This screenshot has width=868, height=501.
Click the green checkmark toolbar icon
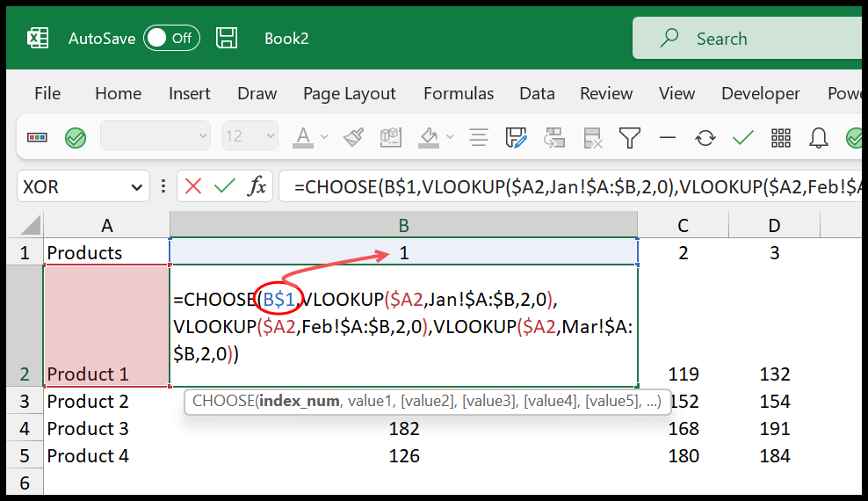(x=743, y=137)
